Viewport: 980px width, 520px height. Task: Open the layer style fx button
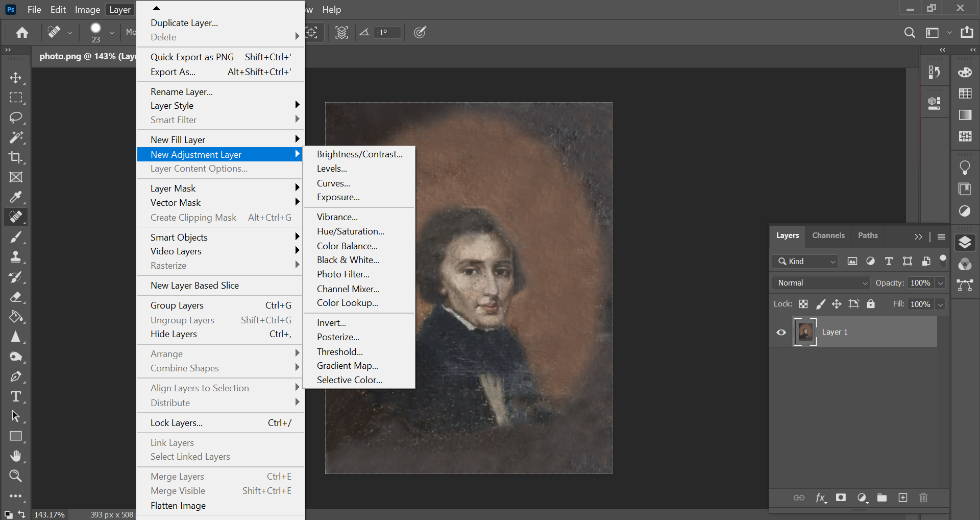pos(821,498)
